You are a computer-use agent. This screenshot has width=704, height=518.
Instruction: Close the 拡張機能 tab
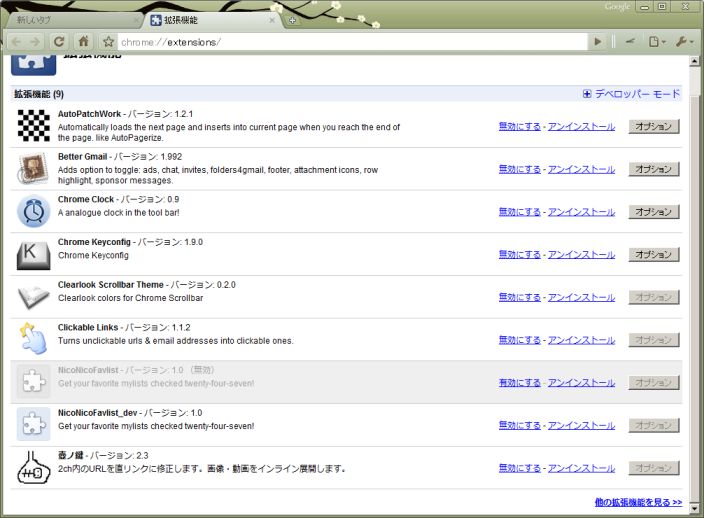coord(272,20)
